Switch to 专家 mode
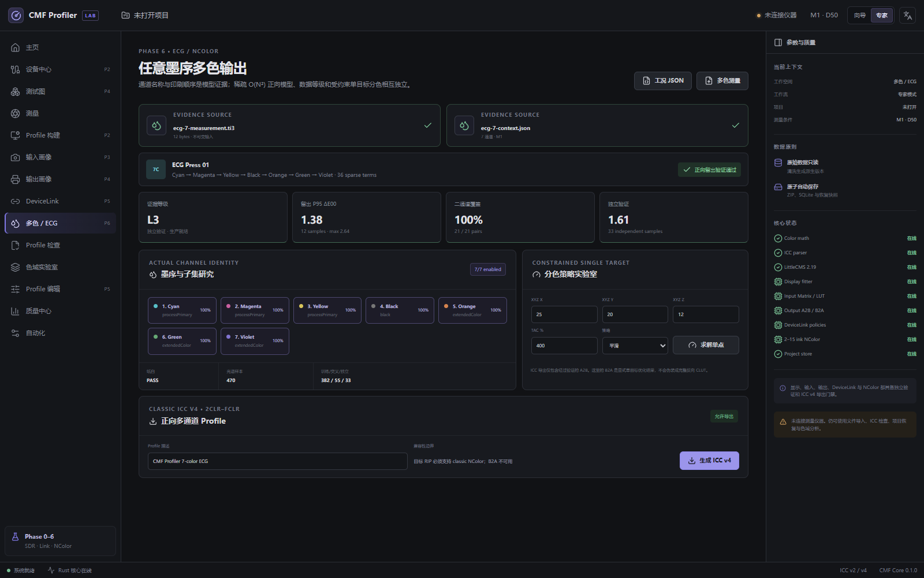Image resolution: width=924 pixels, height=578 pixels. [x=882, y=16]
